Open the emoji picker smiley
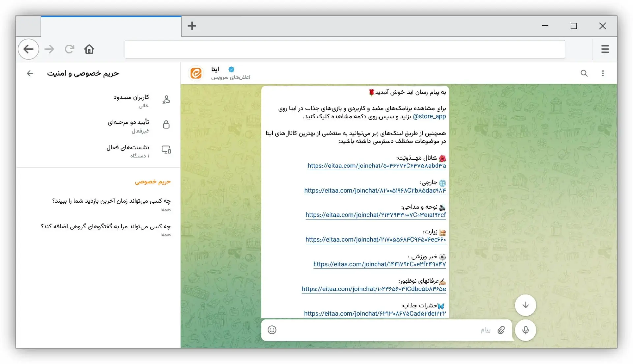The image size is (633, 364). click(272, 330)
